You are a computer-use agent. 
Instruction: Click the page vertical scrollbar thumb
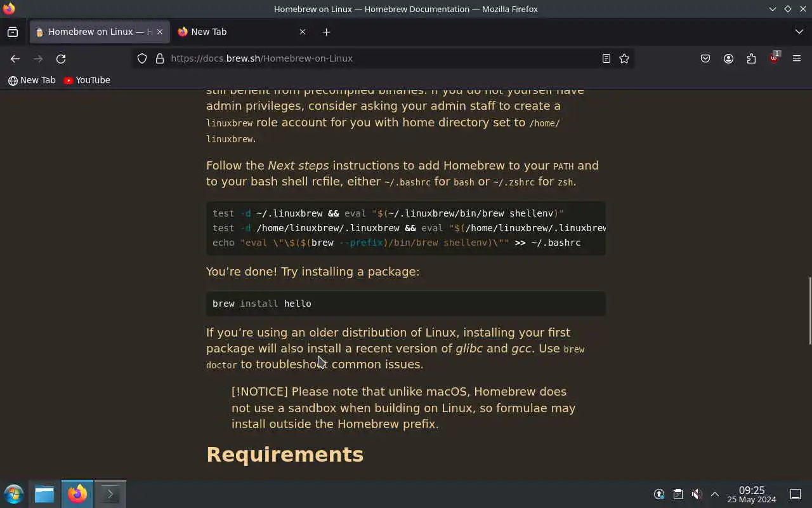coord(809,311)
